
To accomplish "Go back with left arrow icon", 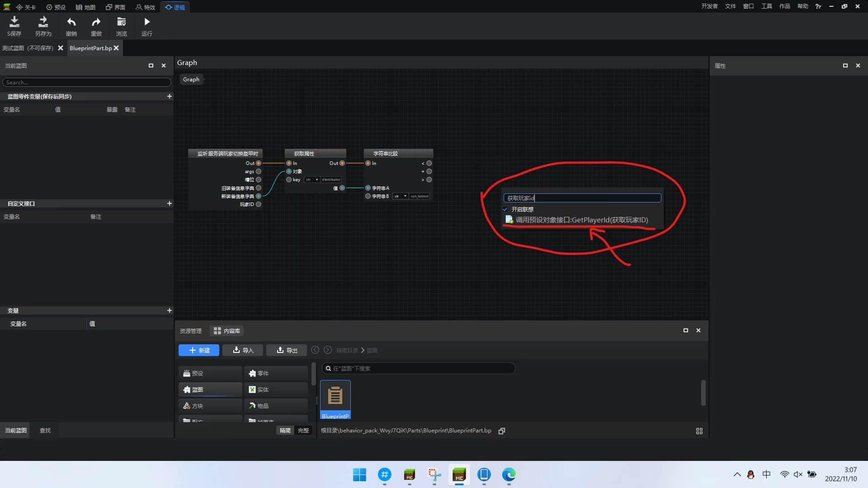I will click(315, 350).
